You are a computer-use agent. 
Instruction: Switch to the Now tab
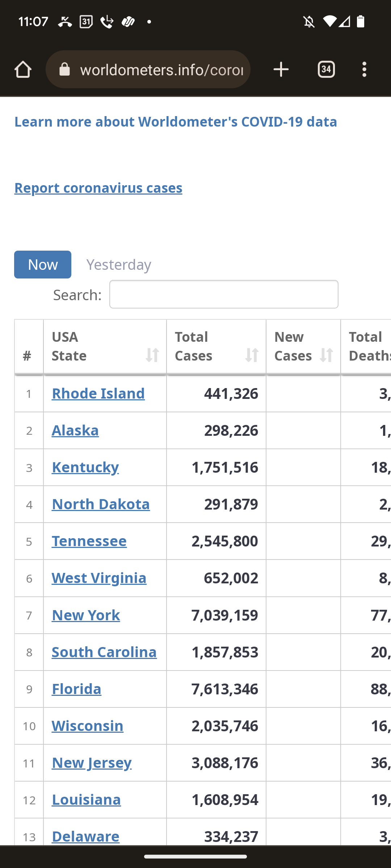(x=43, y=265)
